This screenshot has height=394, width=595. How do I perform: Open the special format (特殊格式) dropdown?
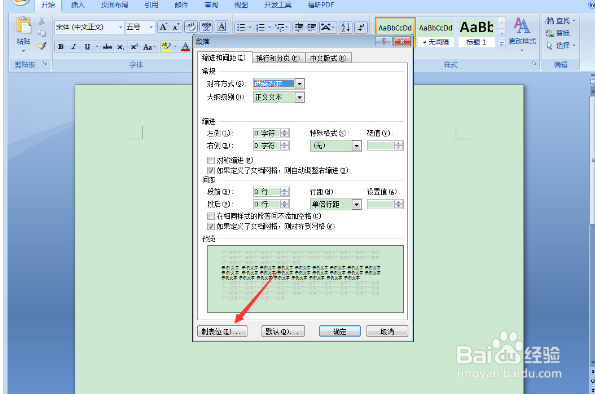[356, 146]
